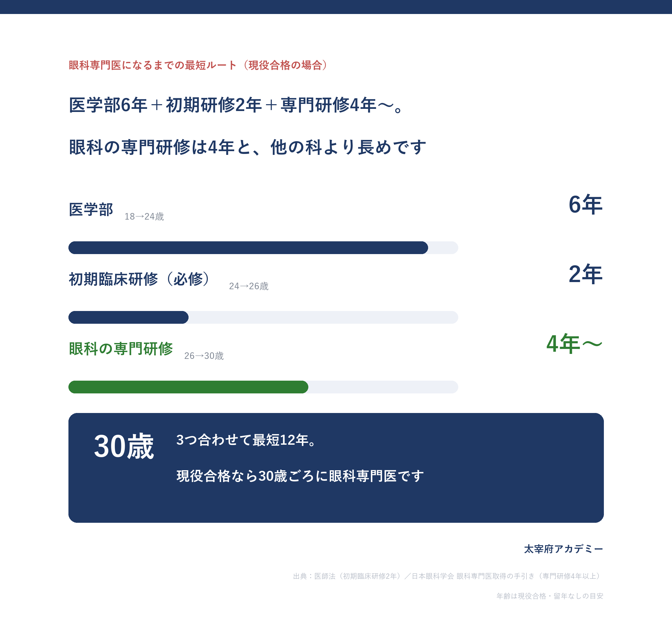Viewport: 672px width, 617px height.
Task: Click the line 現役合格なら30歳ごろに眼科専門医です
Action: (300, 476)
